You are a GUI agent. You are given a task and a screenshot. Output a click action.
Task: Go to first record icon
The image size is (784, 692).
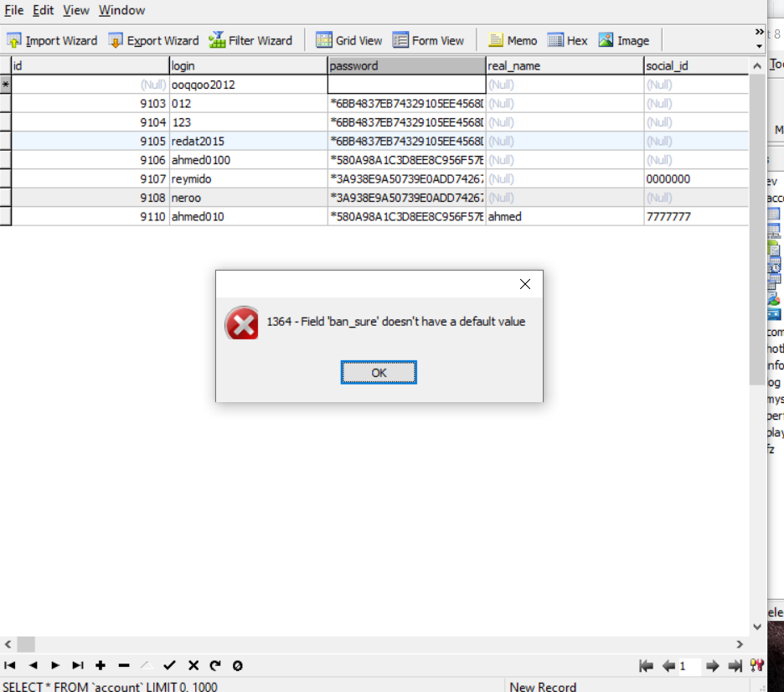pyautogui.click(x=9, y=665)
